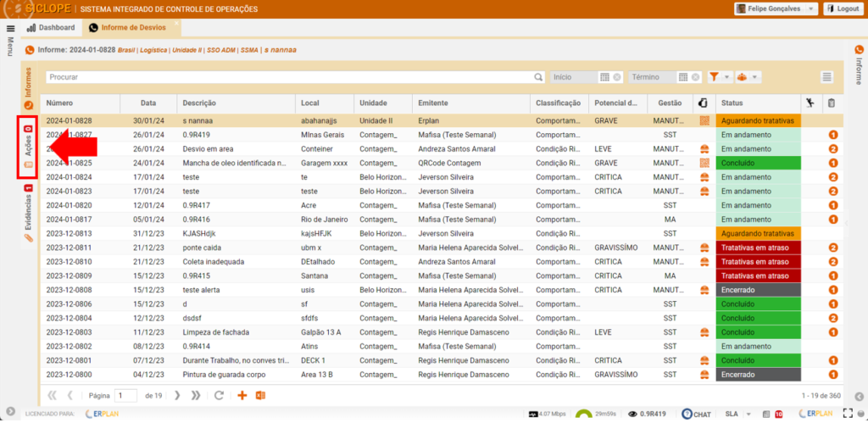Image resolution: width=868 pixels, height=423 pixels.
Task: Open the Término date calendar picker
Action: [684, 77]
